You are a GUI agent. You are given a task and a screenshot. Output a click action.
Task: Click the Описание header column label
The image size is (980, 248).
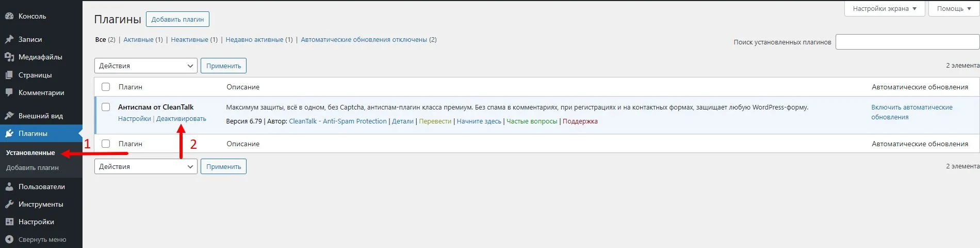[243, 87]
